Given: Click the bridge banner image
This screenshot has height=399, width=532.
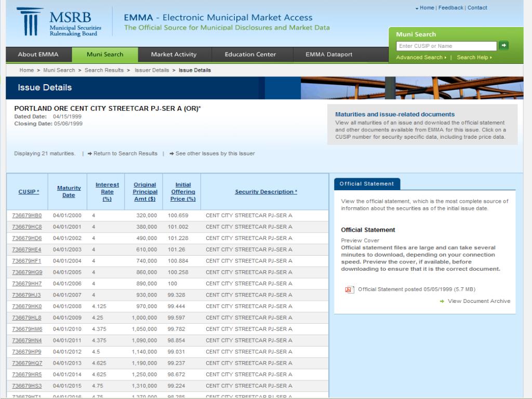Looking at the screenshot, I should (x=412, y=88).
